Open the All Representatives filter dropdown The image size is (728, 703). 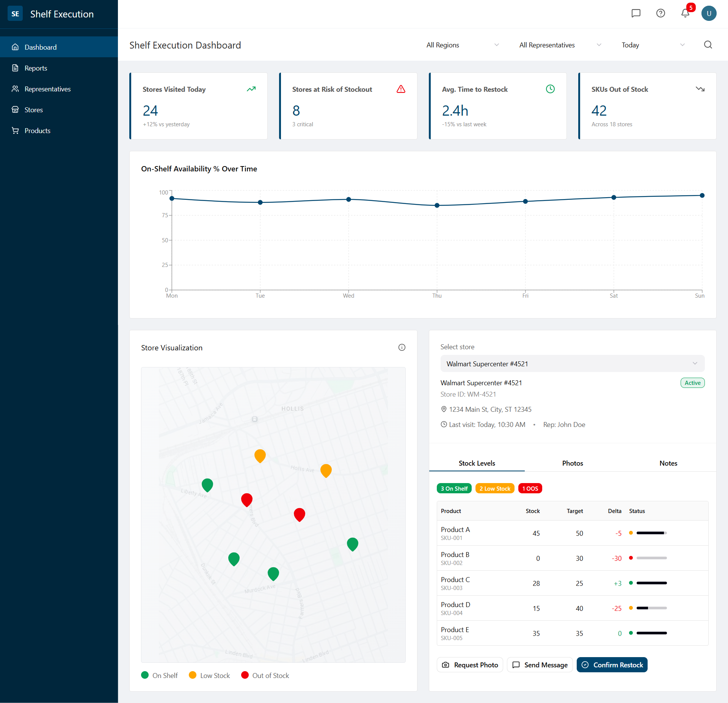pyautogui.click(x=560, y=45)
